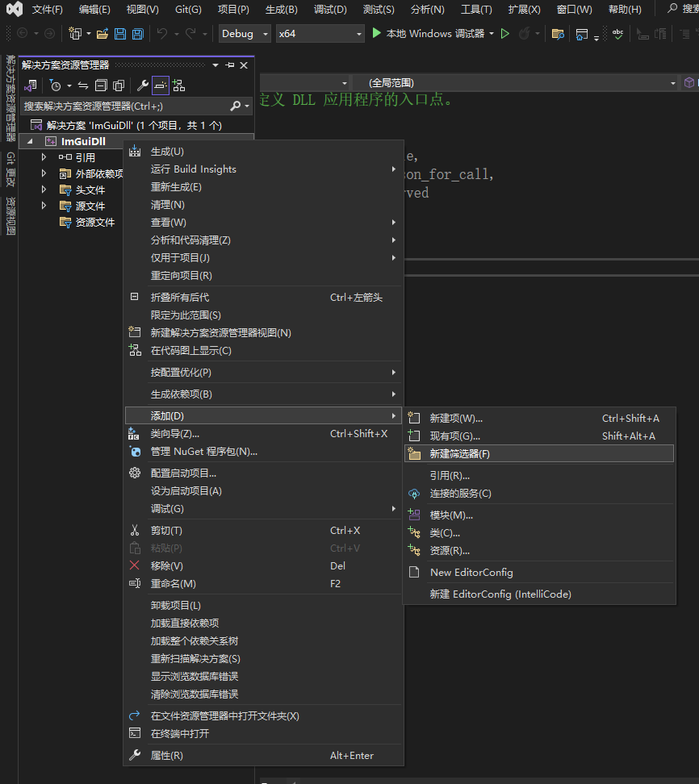The width and height of the screenshot is (699, 784).
Task: Open the 工具(T) menu
Action: pos(476,10)
